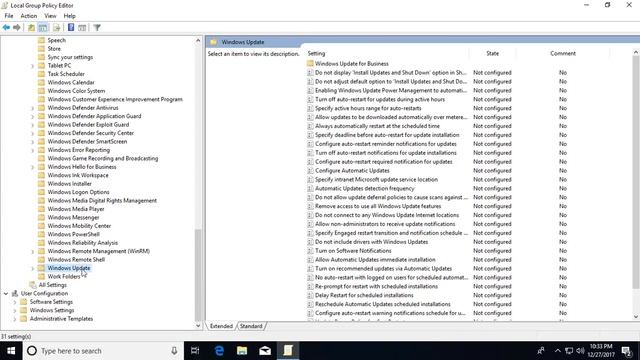Expand Software Settings under User Configuration
The height and width of the screenshot is (360, 640).
point(15,302)
